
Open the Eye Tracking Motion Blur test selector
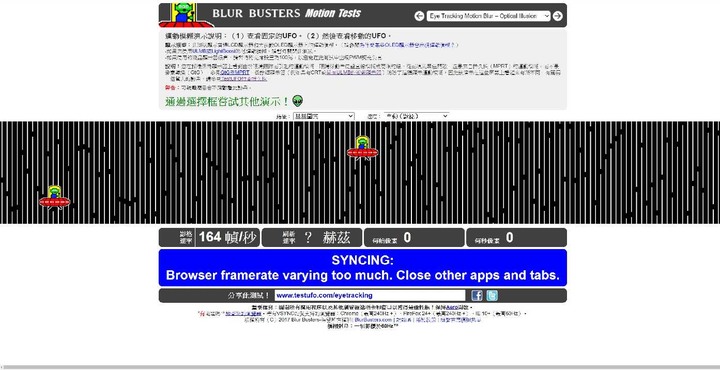click(488, 16)
